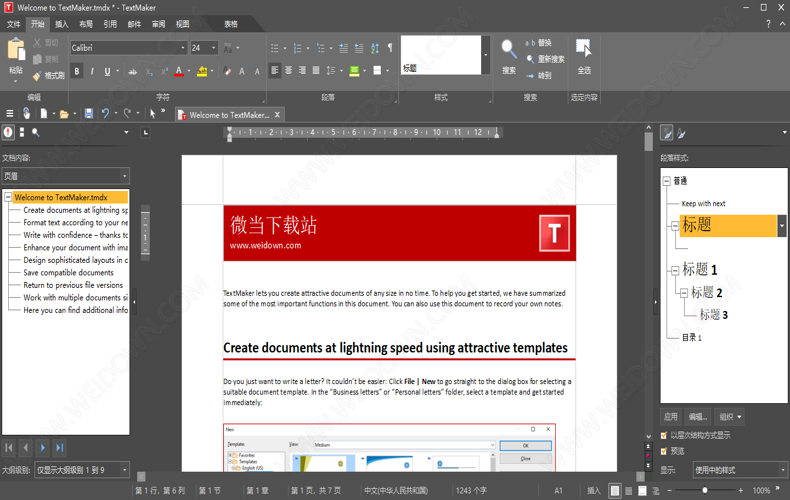The width and height of the screenshot is (790, 500).
Task: Uncheck the 以层次结构方式显示 checkbox
Action: pyautogui.click(x=664, y=436)
